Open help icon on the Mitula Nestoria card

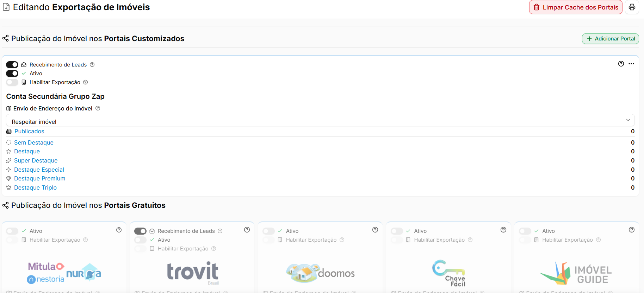tap(119, 230)
